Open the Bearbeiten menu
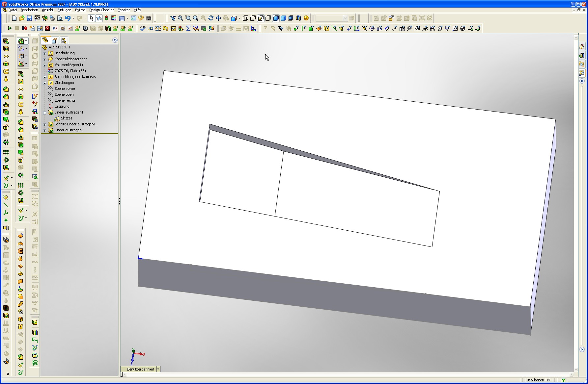Image resolution: width=588 pixels, height=384 pixels. point(29,10)
